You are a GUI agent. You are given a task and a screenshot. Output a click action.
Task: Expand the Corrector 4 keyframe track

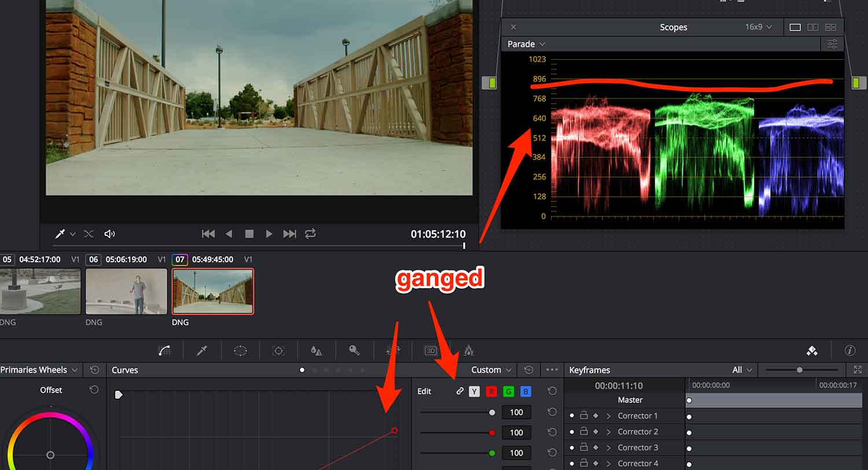(x=609, y=463)
